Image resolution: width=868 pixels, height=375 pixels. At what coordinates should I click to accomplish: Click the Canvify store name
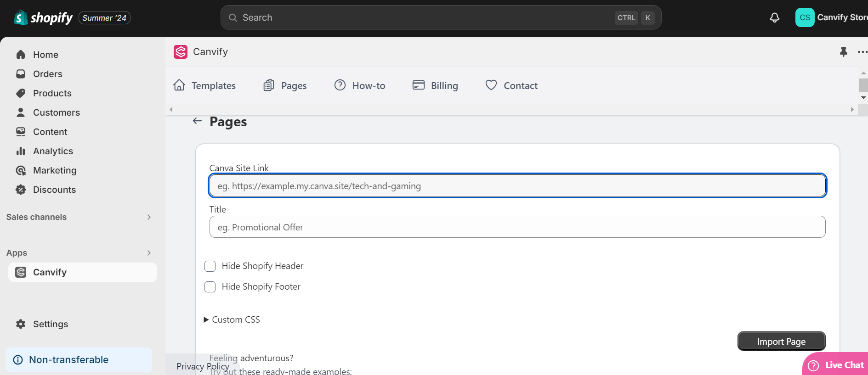[842, 17]
